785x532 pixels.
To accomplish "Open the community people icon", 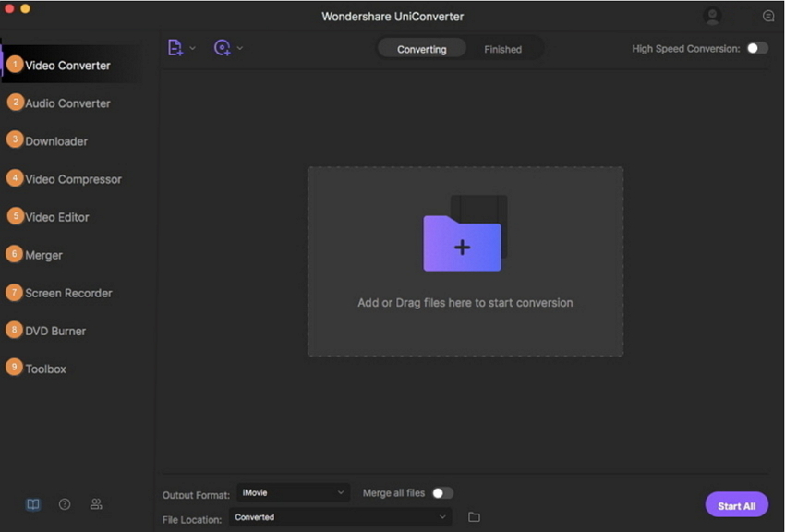I will [96, 504].
